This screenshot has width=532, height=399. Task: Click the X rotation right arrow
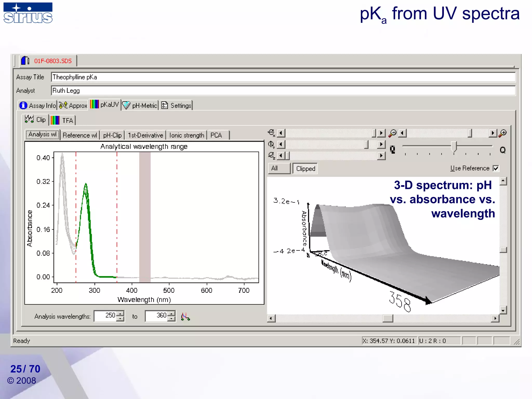381,133
